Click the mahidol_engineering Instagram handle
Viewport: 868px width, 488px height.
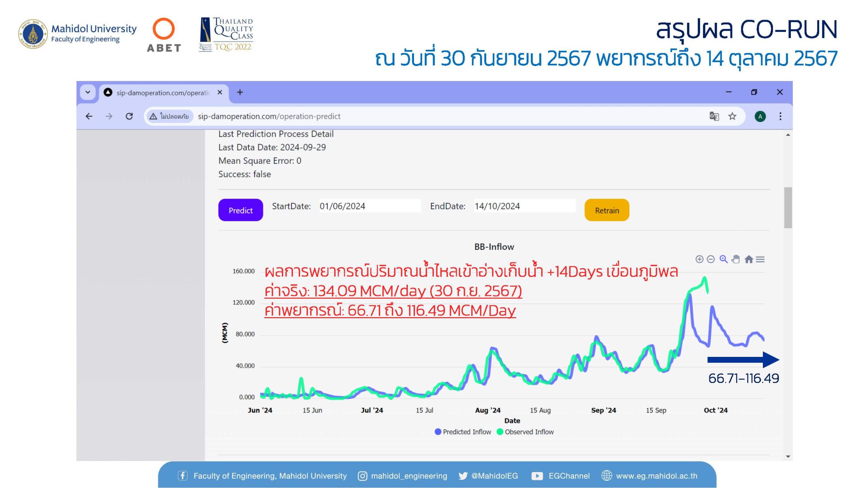pyautogui.click(x=409, y=476)
